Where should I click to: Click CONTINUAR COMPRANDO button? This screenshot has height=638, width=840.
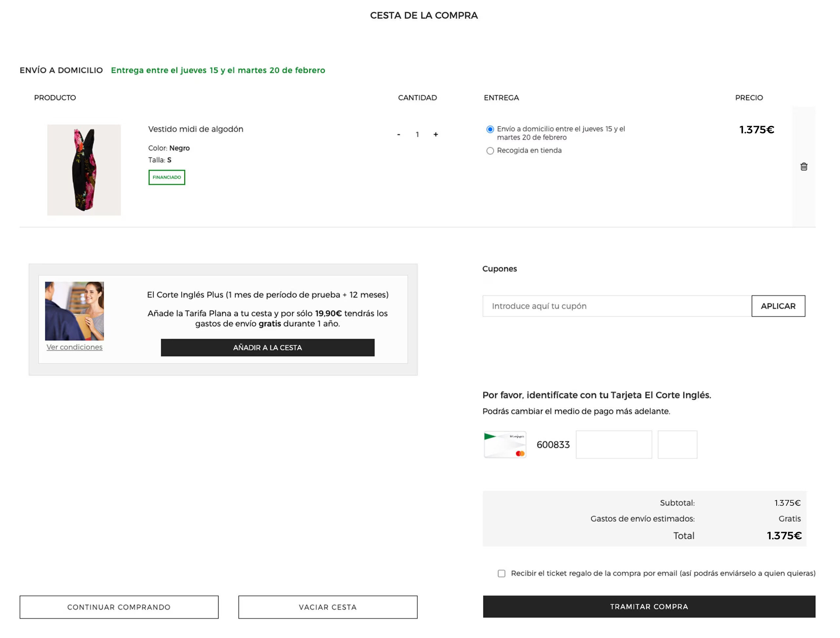click(119, 607)
